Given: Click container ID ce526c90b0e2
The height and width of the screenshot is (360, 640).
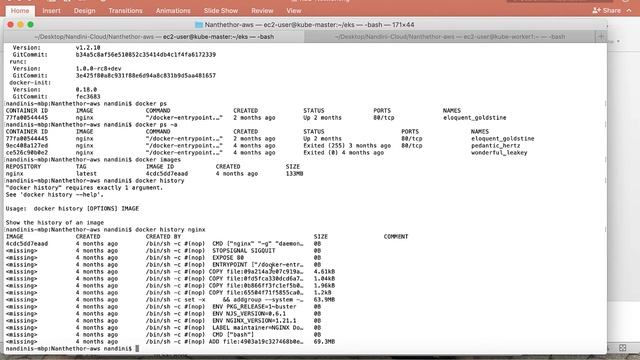Looking at the screenshot, I should [27, 153].
